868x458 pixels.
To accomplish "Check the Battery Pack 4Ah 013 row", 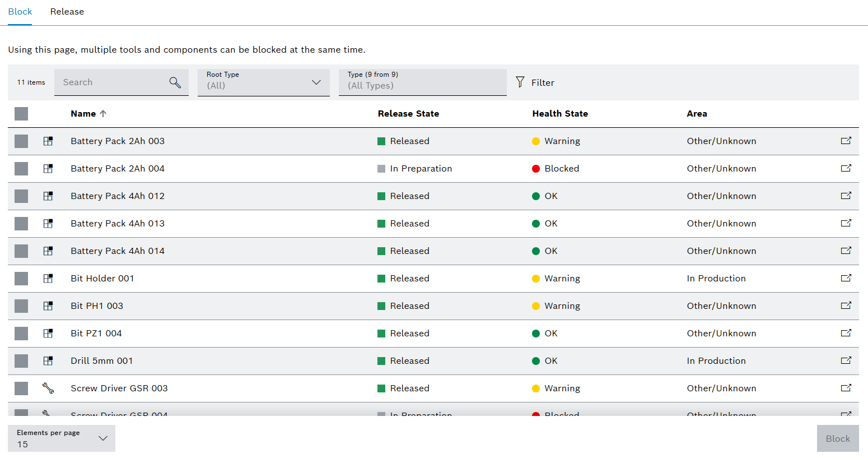I will [21, 224].
